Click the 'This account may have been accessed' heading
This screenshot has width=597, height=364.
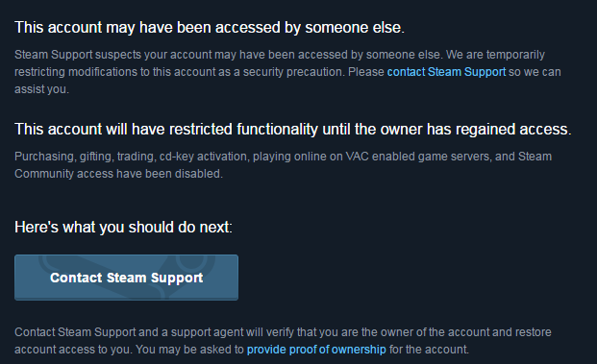(210, 28)
